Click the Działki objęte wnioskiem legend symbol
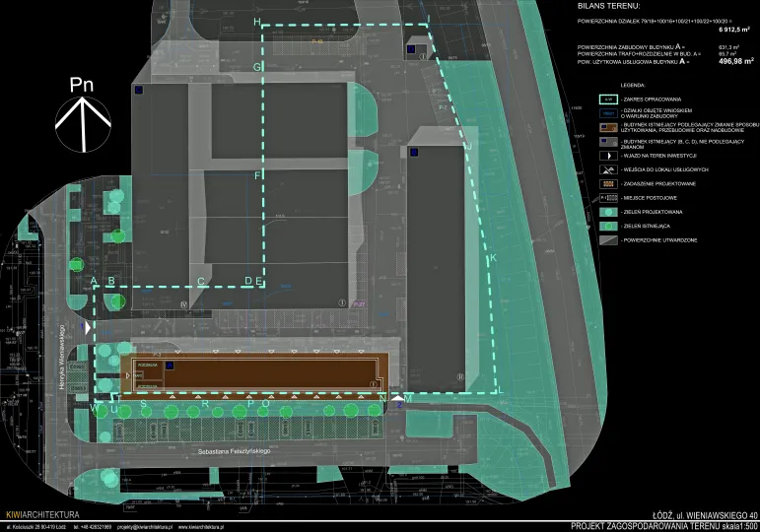The image size is (760, 532). click(x=610, y=113)
